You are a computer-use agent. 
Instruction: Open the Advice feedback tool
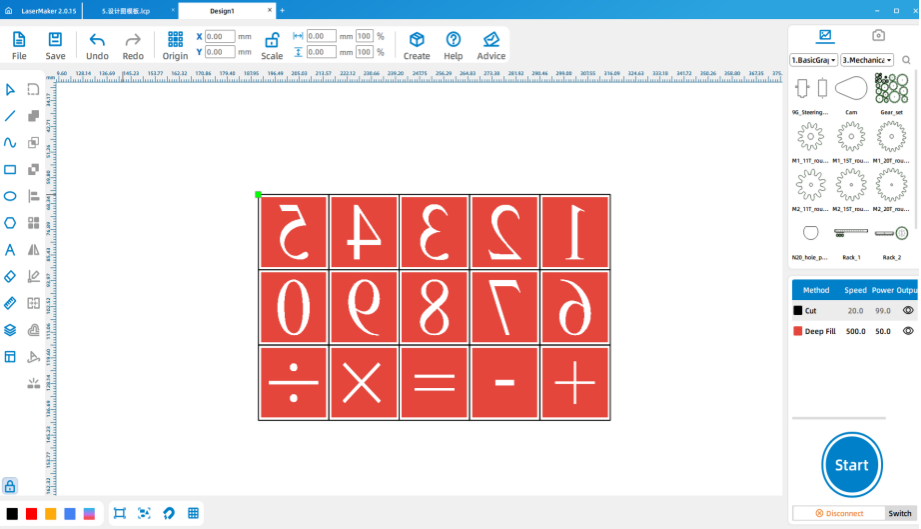491,46
